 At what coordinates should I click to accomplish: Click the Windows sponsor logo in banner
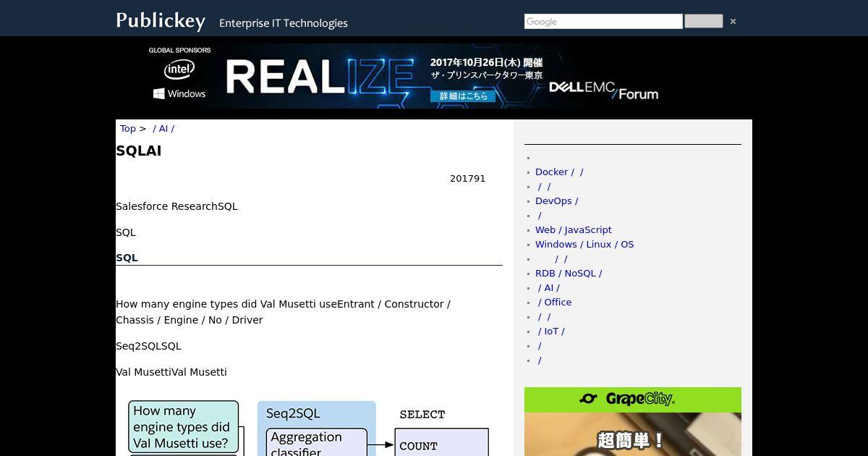179,93
